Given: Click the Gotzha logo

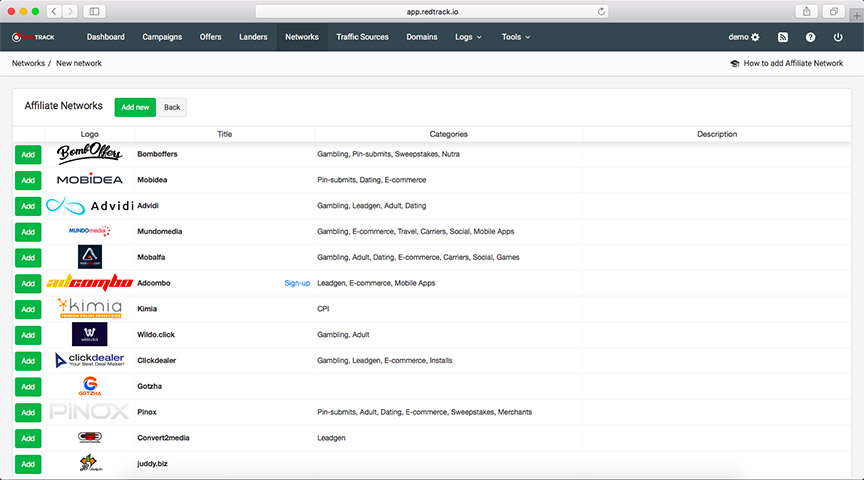Looking at the screenshot, I should point(90,386).
